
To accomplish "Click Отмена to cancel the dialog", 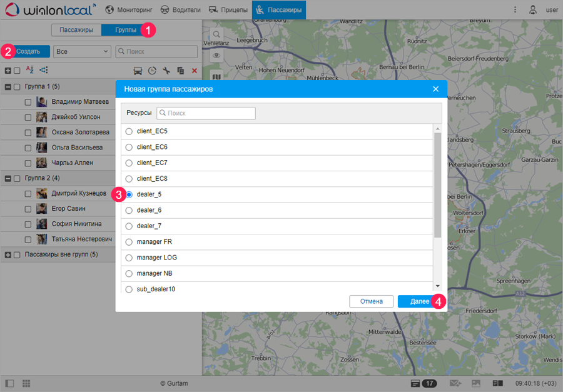I will (371, 301).
